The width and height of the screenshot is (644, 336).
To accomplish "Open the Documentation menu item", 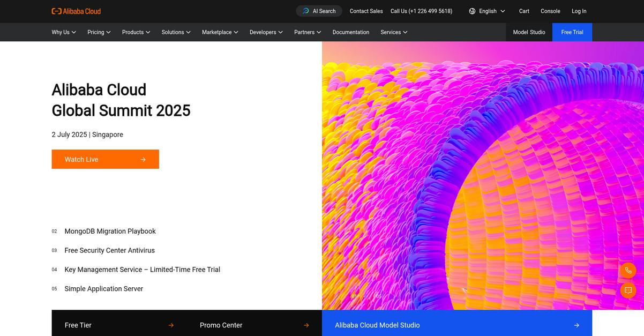I will (x=351, y=32).
